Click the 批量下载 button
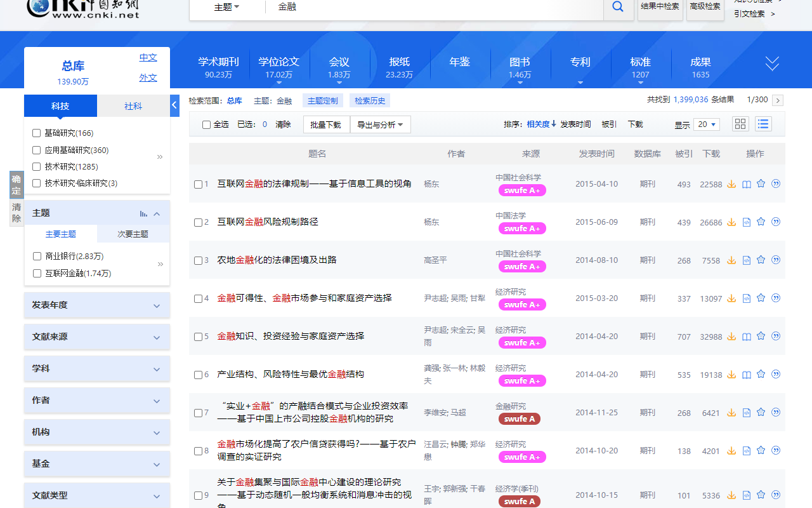 point(326,124)
